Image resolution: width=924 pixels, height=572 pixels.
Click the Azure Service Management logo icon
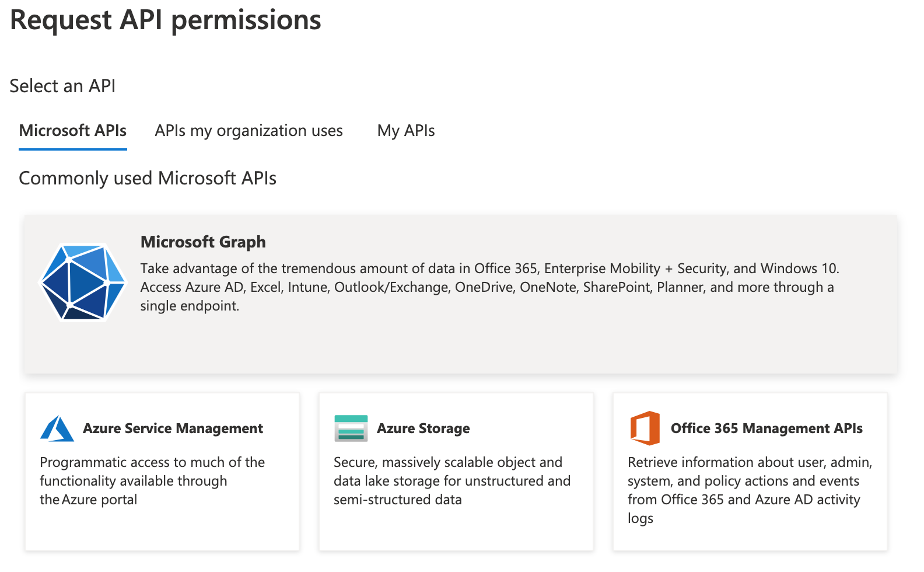pos(57,428)
